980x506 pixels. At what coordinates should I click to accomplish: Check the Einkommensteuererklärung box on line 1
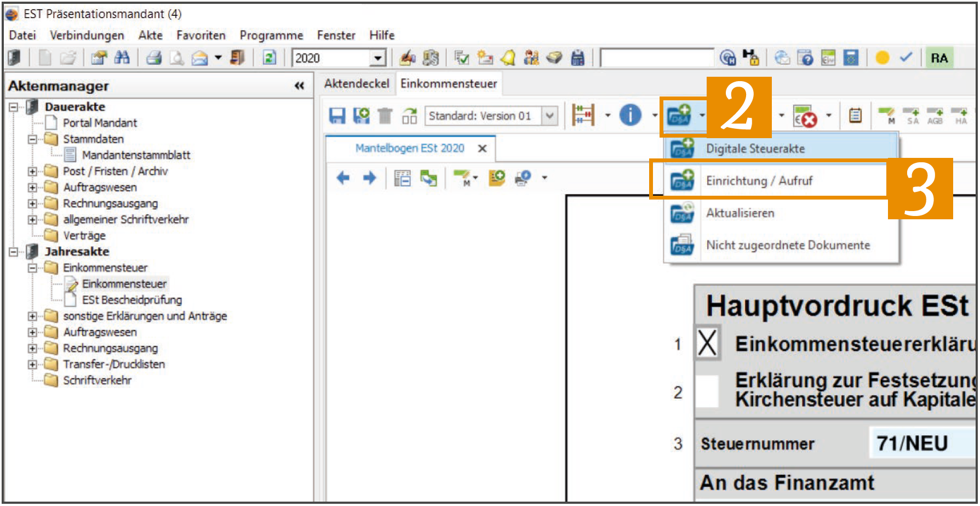(707, 344)
